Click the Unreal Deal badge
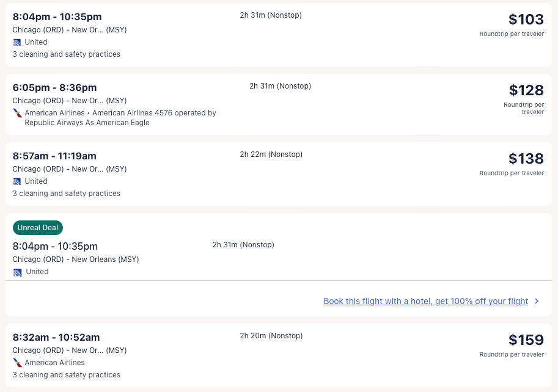 (38, 228)
